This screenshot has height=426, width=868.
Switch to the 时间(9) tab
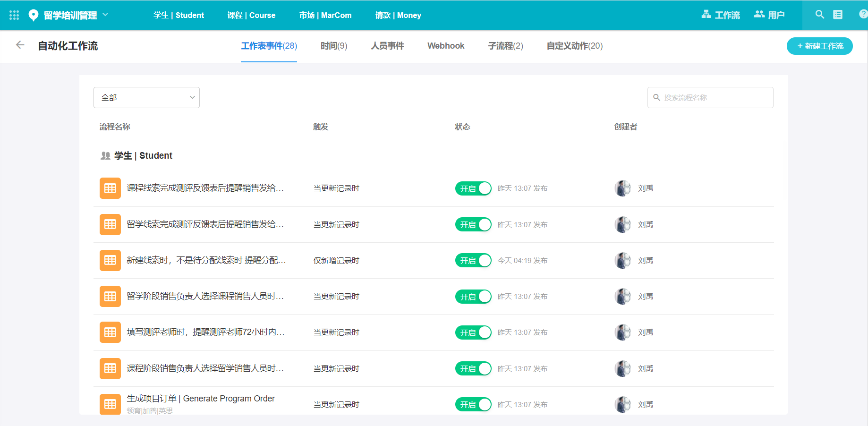click(x=333, y=46)
